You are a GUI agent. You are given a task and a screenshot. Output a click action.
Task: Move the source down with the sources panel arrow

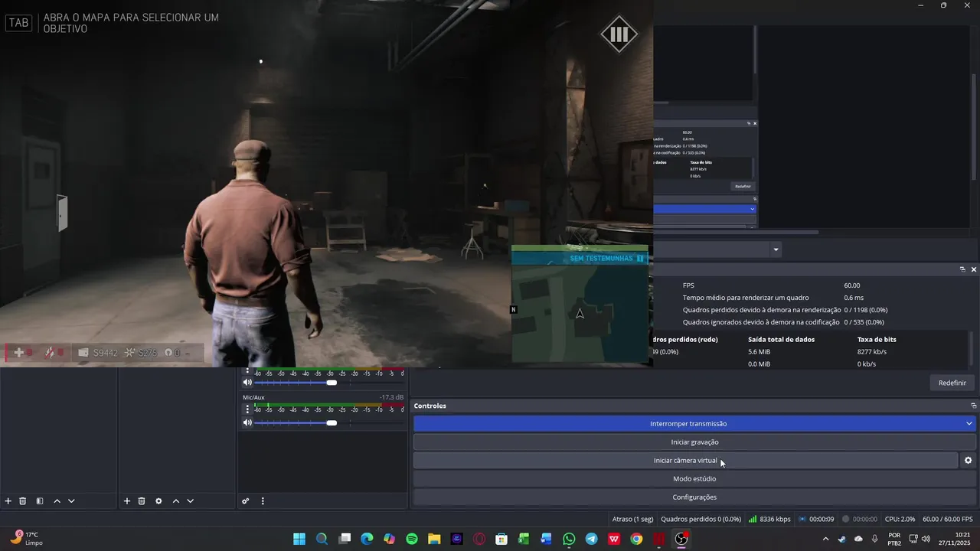(x=190, y=501)
